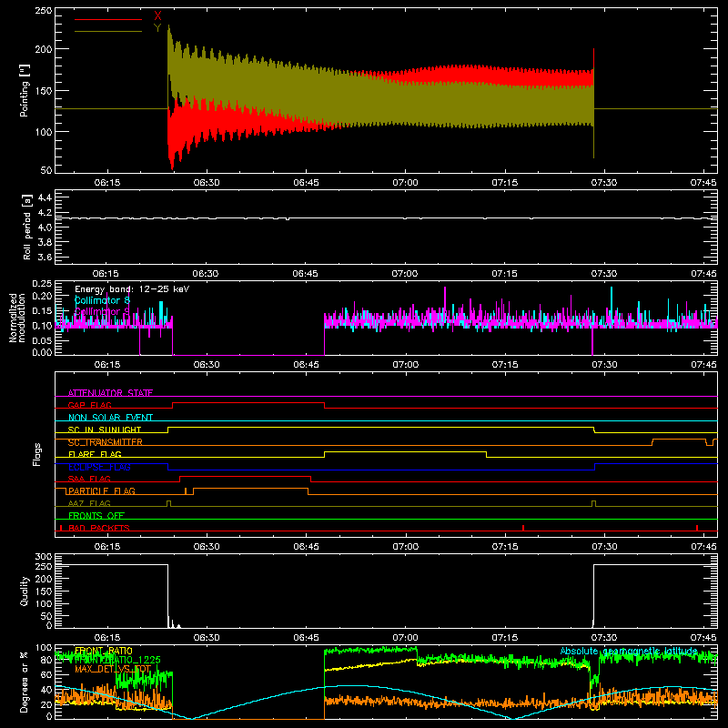The height and width of the screenshot is (728, 728).
Task: Click the '0.05' tick on the modulation axis
Action: [42, 340]
